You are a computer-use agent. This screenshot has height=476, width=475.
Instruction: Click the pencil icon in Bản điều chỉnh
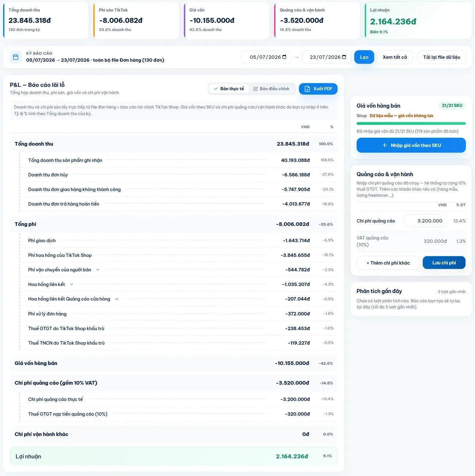pyautogui.click(x=256, y=89)
